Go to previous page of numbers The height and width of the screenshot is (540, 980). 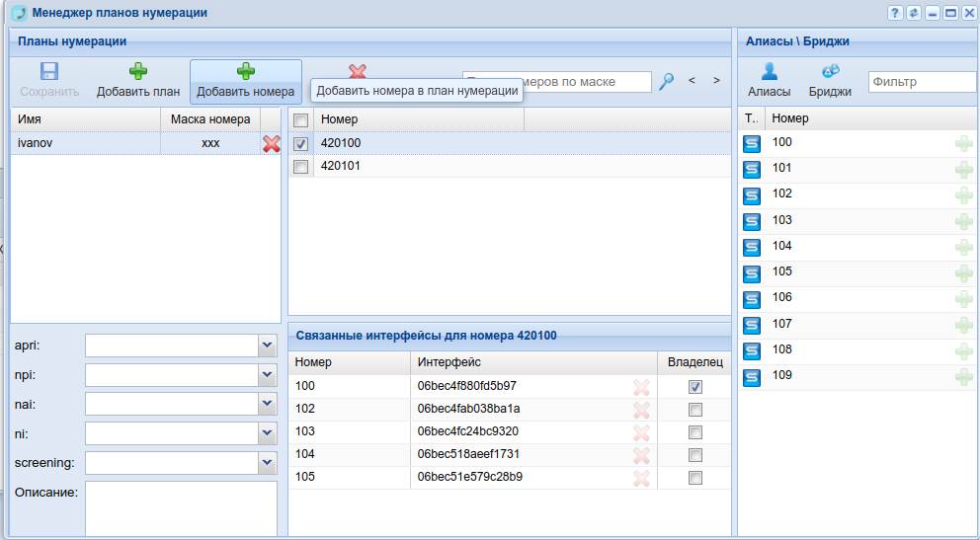(x=692, y=80)
